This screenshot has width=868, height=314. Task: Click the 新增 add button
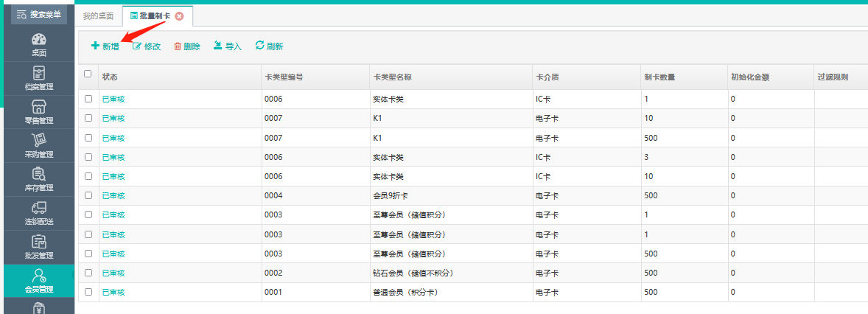pos(105,46)
